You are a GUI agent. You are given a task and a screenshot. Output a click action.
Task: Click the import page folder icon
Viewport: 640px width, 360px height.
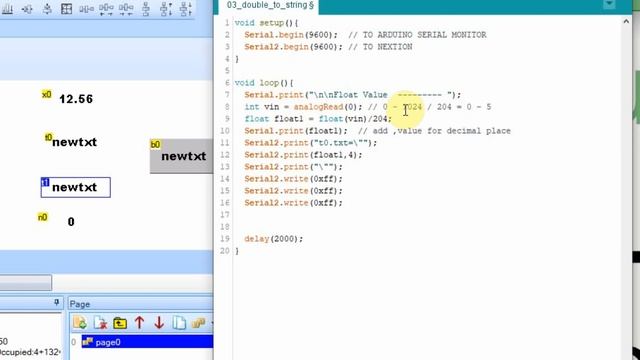pos(120,323)
